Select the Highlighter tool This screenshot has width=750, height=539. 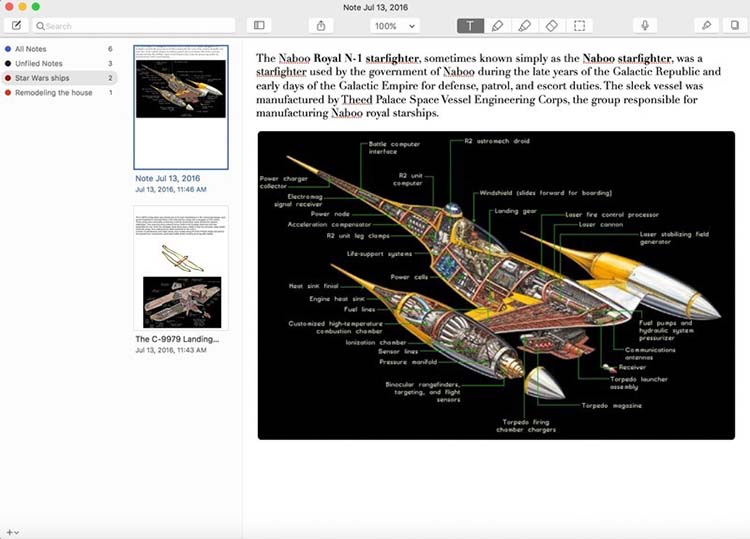525,26
